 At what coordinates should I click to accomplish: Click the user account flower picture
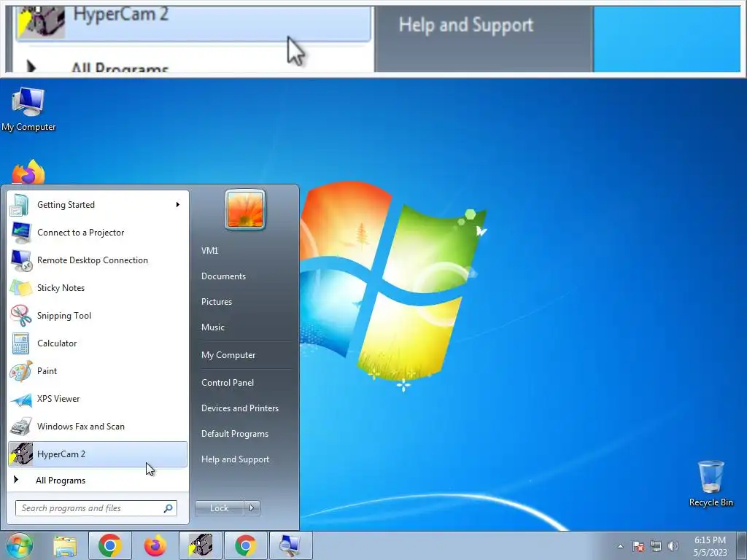245,209
